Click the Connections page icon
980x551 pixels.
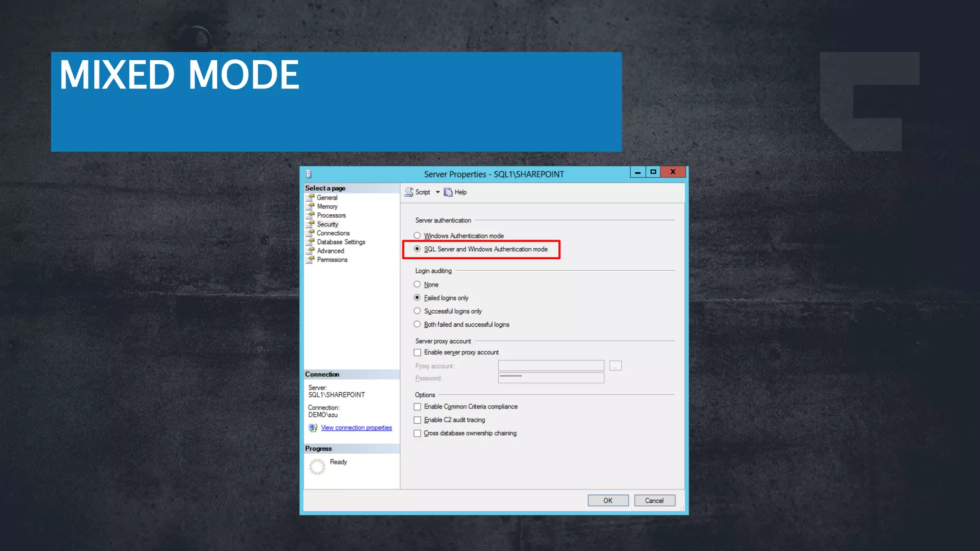tap(310, 233)
